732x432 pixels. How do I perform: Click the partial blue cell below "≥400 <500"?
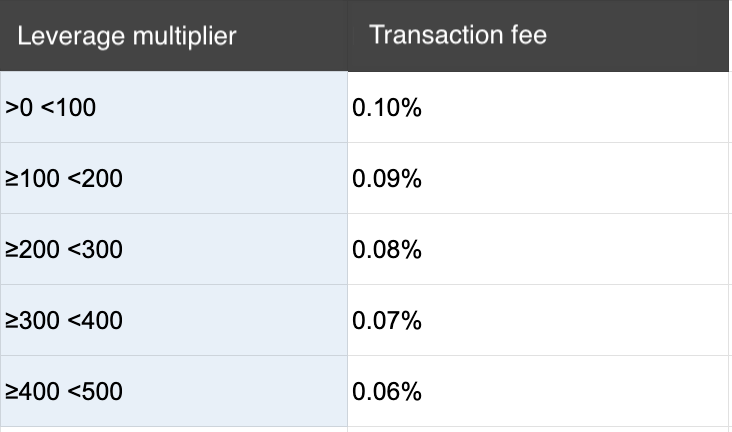tap(174, 429)
